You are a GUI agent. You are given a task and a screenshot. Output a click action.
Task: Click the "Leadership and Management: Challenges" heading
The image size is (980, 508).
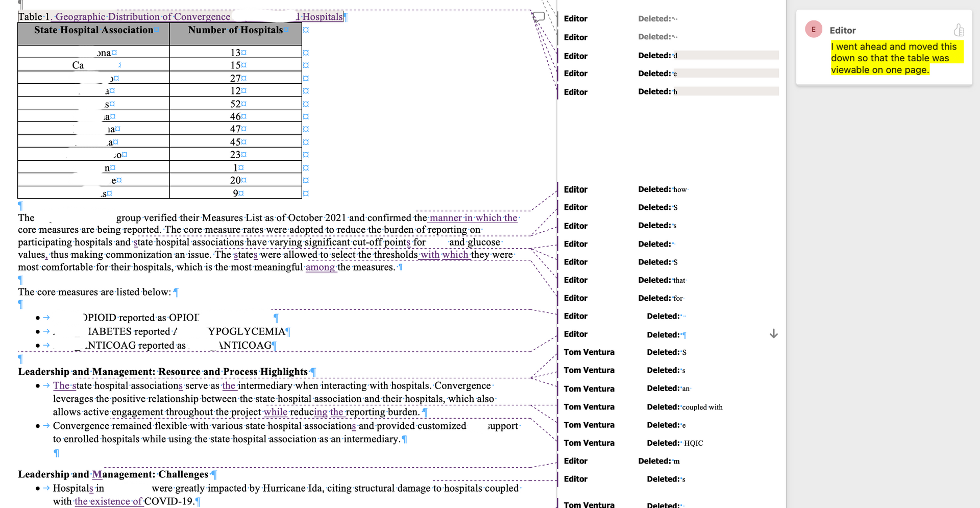(x=113, y=474)
